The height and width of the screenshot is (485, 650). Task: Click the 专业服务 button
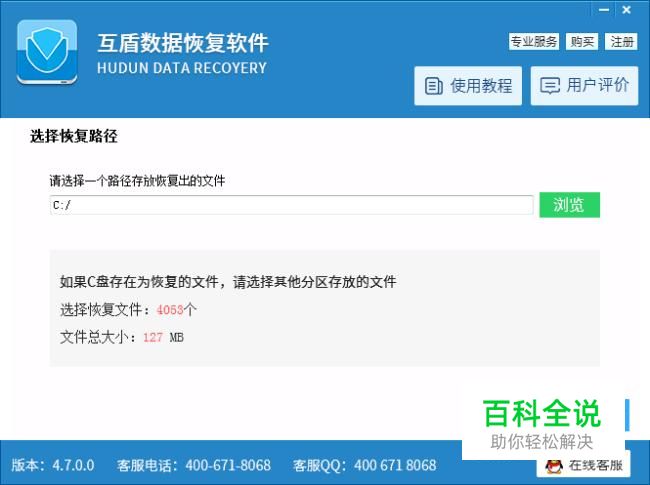(x=534, y=41)
